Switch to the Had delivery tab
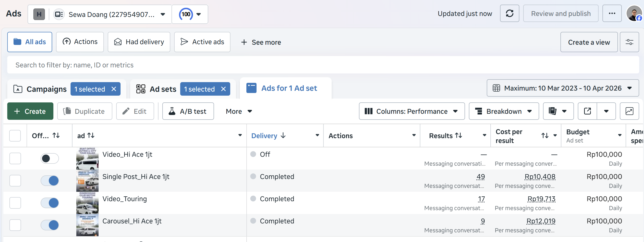Screen dimensions: 644x242 (x=139, y=42)
